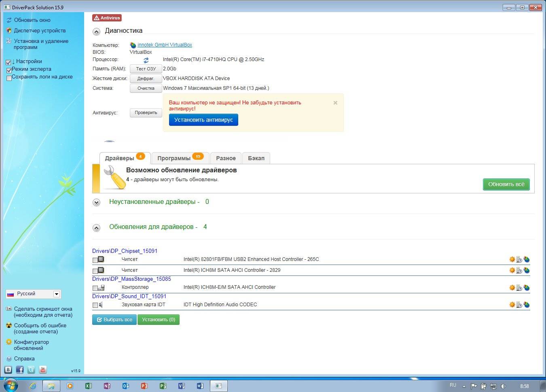Click the green Обновить всё button
Screen dimensions: 546x392
(x=506, y=184)
